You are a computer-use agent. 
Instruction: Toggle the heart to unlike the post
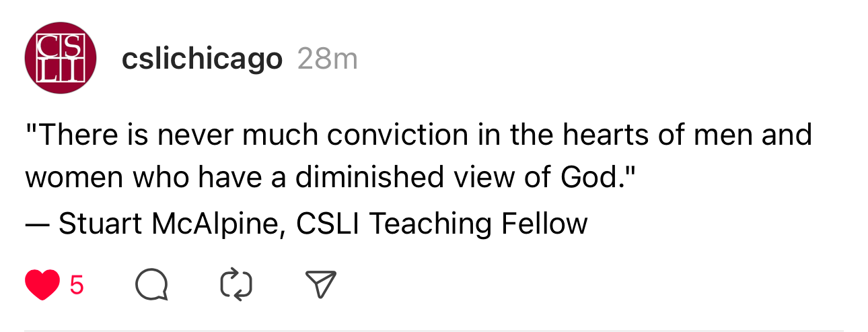point(42,286)
